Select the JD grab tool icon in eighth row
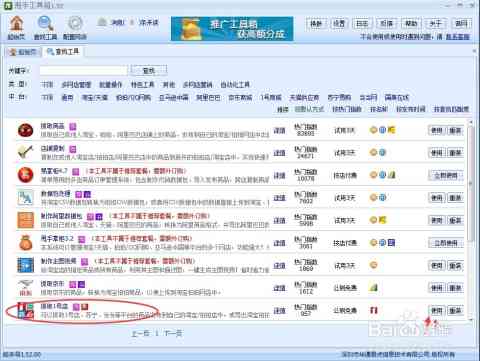This screenshot has width=480, height=361. [25, 288]
